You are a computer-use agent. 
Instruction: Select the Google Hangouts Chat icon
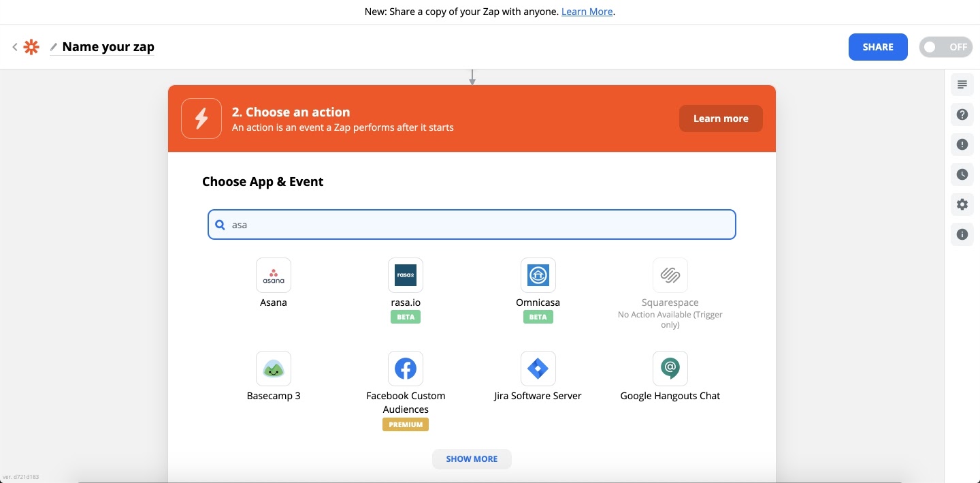pyautogui.click(x=670, y=369)
